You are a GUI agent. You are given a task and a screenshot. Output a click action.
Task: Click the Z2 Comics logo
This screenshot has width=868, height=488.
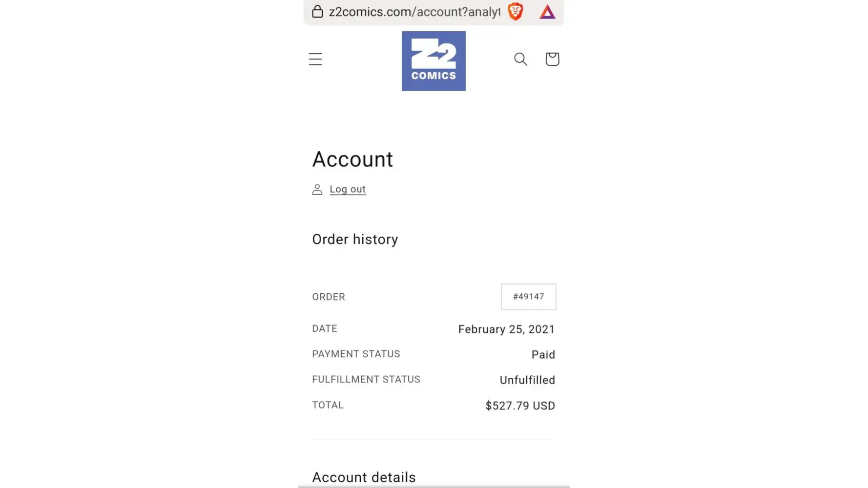pos(434,61)
